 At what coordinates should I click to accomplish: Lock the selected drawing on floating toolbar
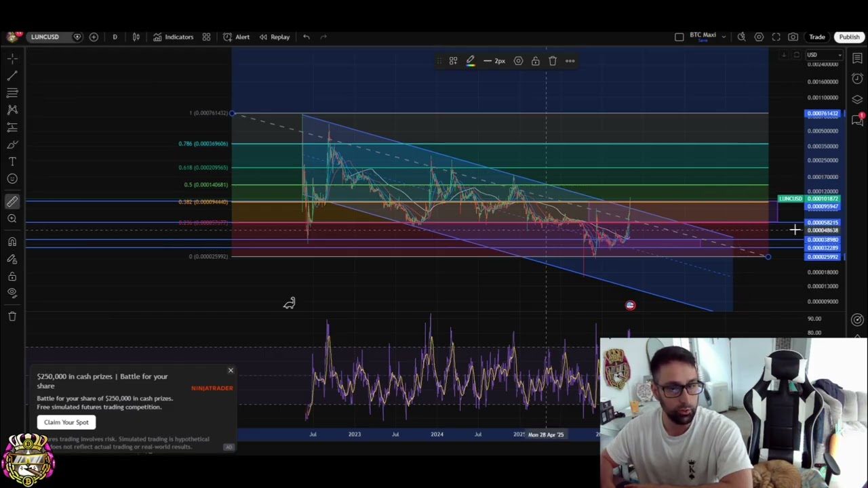pos(535,61)
